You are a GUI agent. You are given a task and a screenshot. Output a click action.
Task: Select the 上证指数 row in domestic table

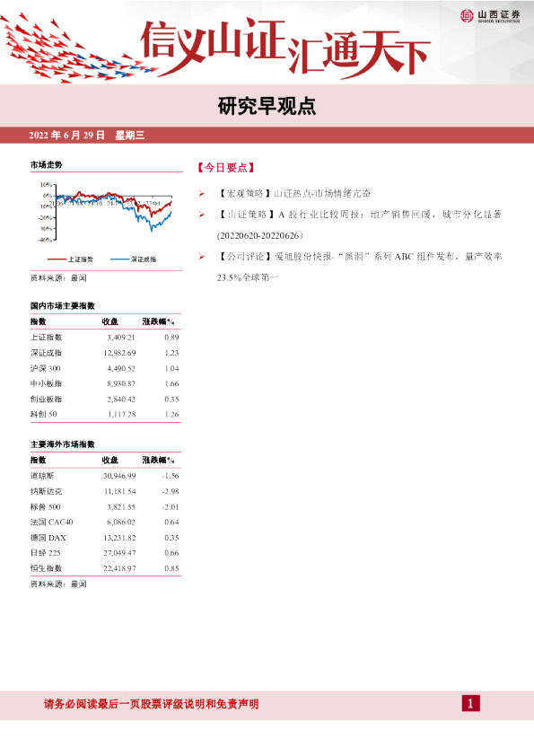coord(105,337)
